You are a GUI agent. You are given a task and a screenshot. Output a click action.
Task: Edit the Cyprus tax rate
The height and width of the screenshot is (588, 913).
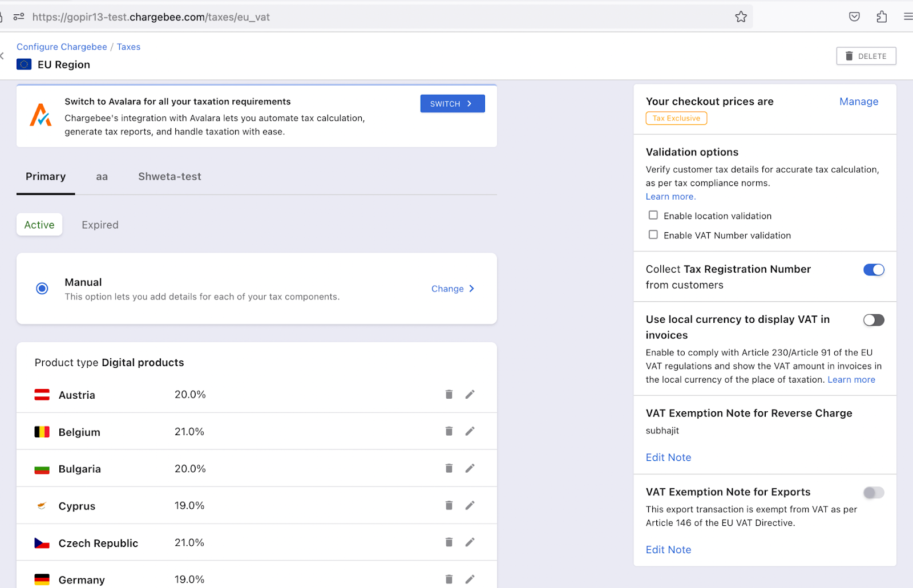pos(470,505)
